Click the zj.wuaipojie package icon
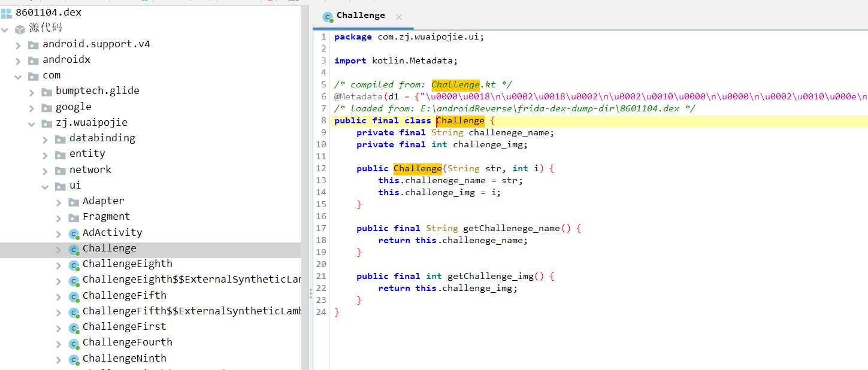This screenshot has width=868, height=370. click(x=47, y=123)
